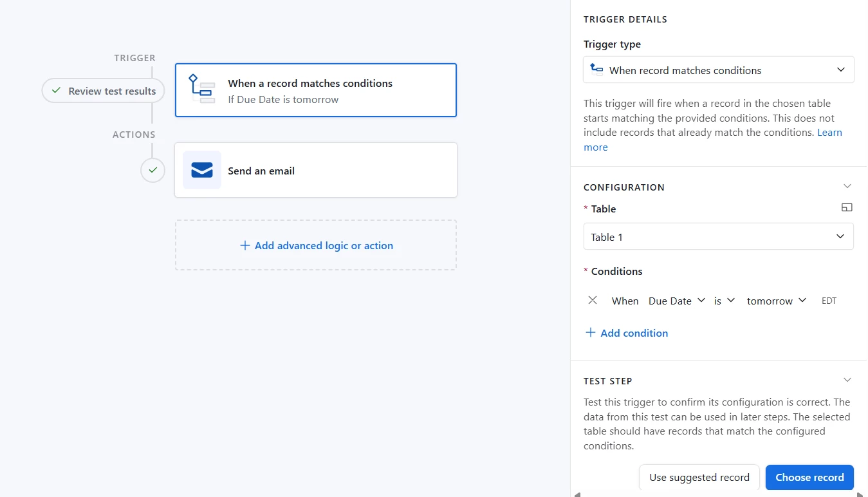This screenshot has height=497, width=868.
Task: Click the TRIGGER DETAILS heading
Action: click(x=625, y=19)
